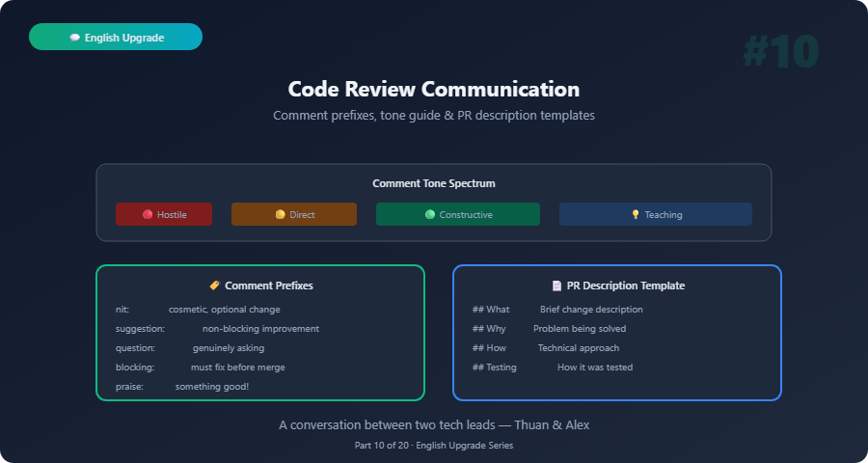The width and height of the screenshot is (868, 463).
Task: Click 'something good!' description
Action: click(212, 387)
